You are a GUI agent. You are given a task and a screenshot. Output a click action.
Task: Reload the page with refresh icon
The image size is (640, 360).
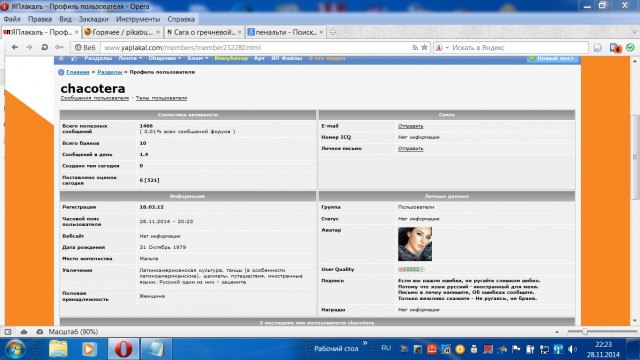tap(44, 47)
